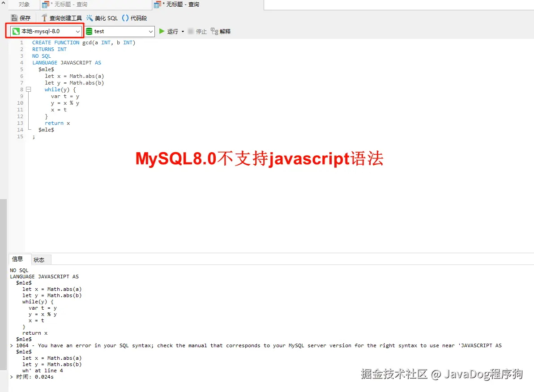Image resolution: width=534 pixels, height=392 pixels.
Task: Click the RETURNS INT code line
Action: 49,49
